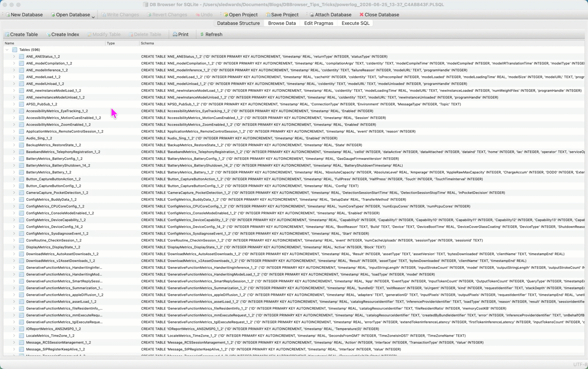Switch to the Browse Data tab

282,23
